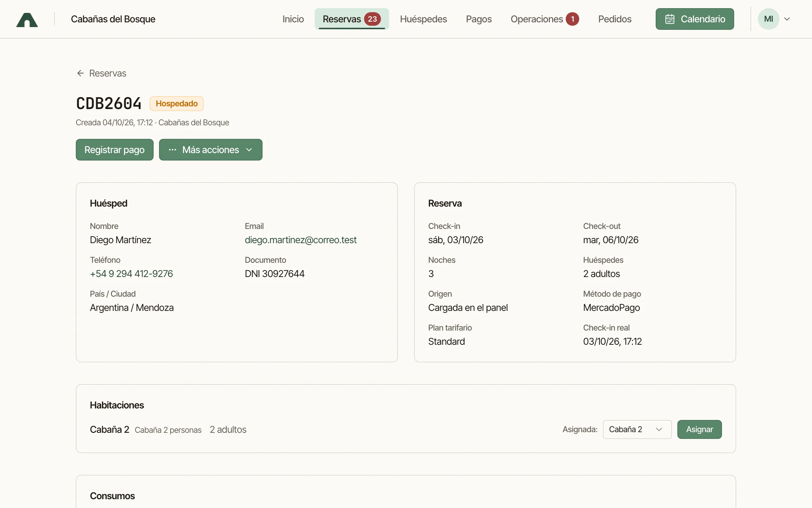Click the Cabañas del Bosque site title
This screenshot has height=508, width=812.
tap(113, 19)
